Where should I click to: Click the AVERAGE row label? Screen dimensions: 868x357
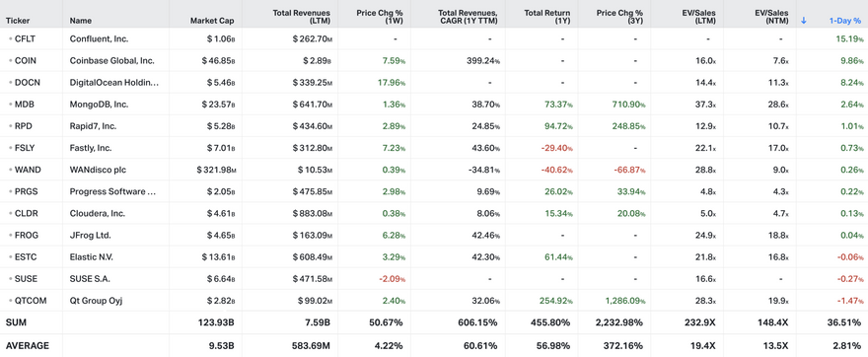[x=28, y=346]
